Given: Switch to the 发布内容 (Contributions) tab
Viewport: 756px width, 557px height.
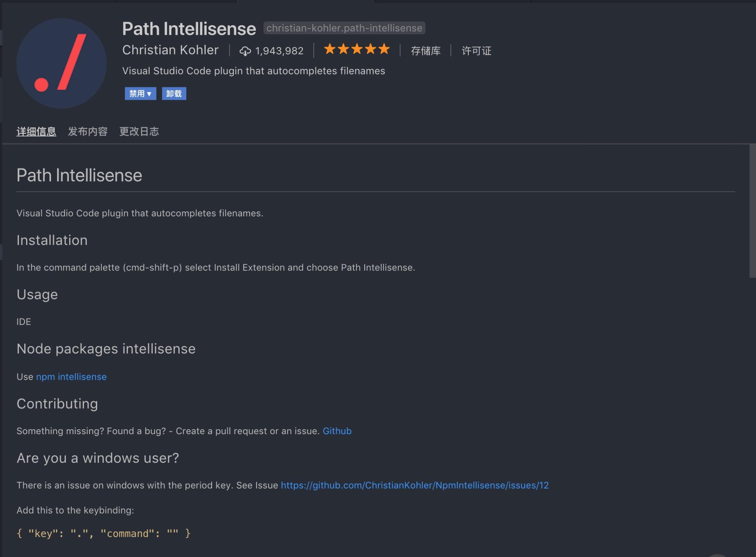Looking at the screenshot, I should tap(88, 132).
